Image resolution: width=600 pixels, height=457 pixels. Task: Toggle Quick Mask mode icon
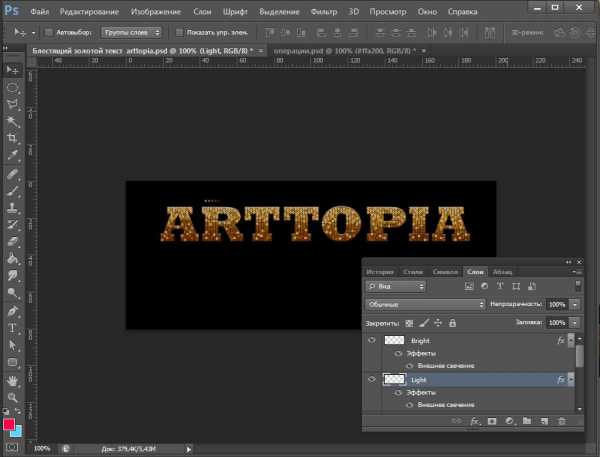(12, 447)
